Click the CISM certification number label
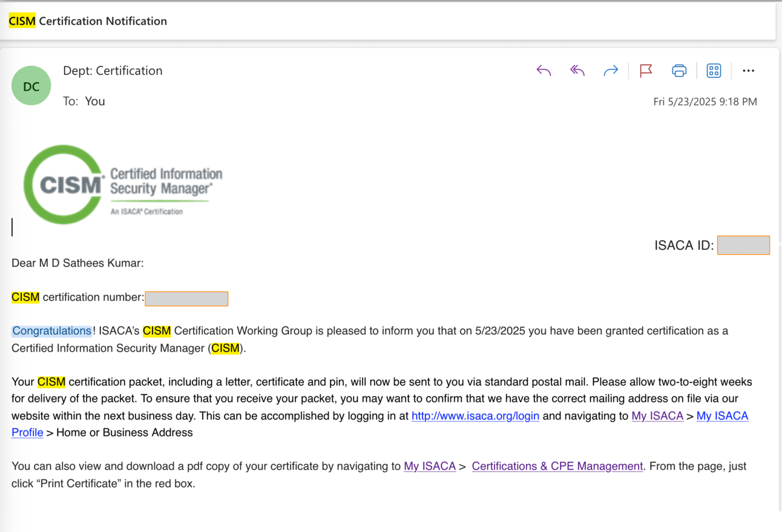Image resolution: width=782 pixels, height=532 pixels. tap(78, 297)
